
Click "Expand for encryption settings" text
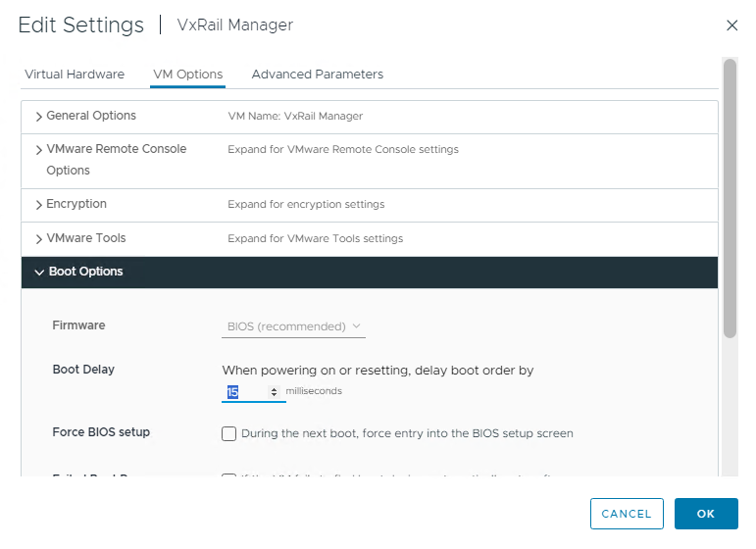306,205
